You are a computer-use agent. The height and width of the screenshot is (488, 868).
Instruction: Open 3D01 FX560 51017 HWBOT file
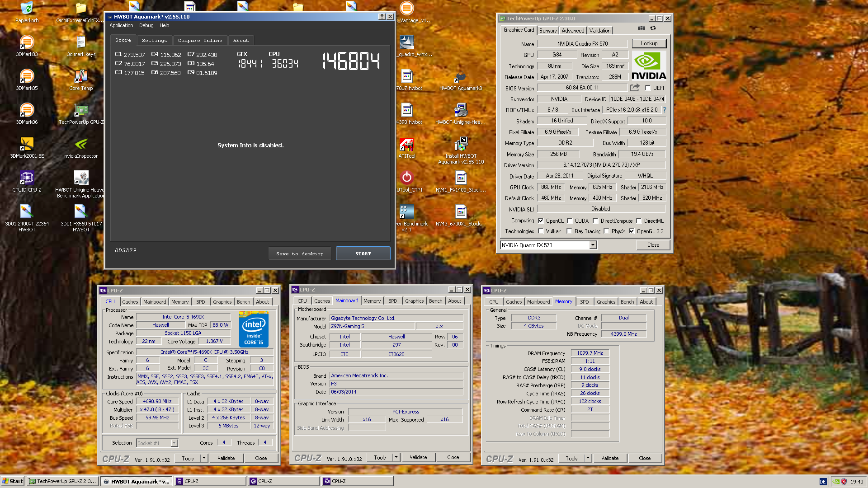(x=81, y=218)
